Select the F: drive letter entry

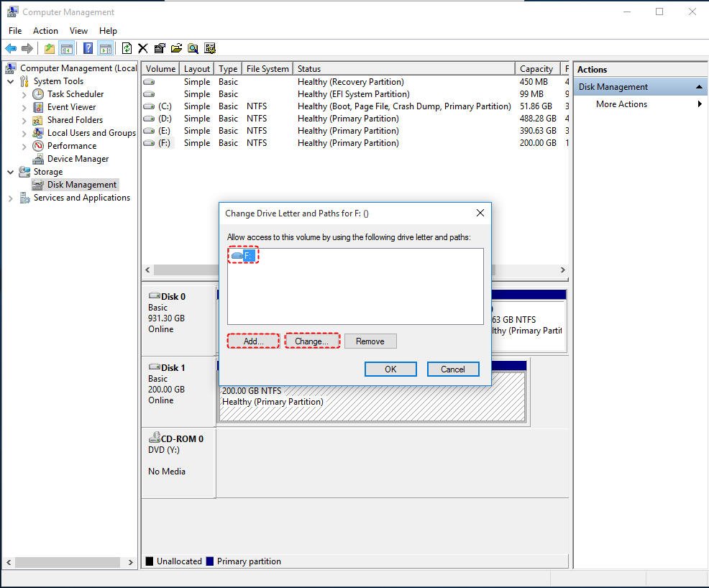coord(244,255)
